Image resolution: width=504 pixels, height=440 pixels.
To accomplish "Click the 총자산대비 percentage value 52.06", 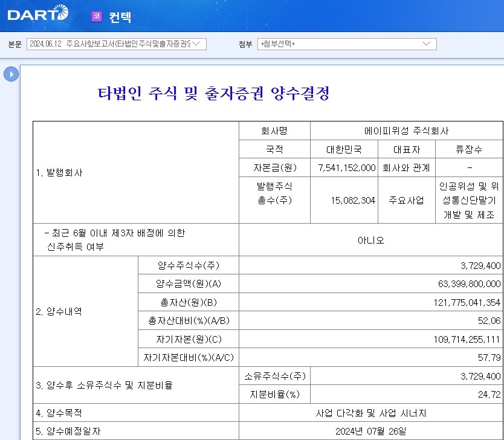I will tap(489, 320).
